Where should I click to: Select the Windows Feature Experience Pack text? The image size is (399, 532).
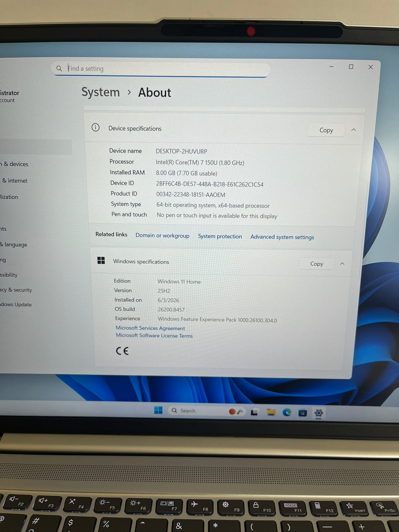(217, 319)
